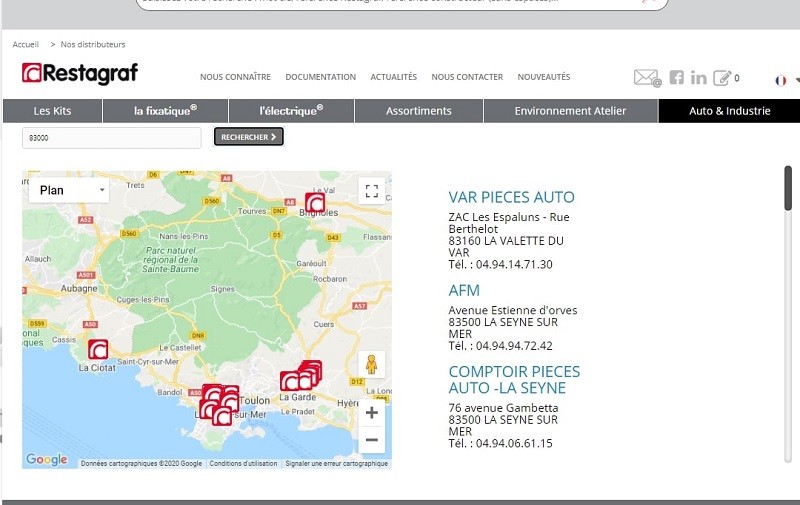800x505 pixels.
Task: Click phone number 04.94.94.72.42
Action: point(514,346)
